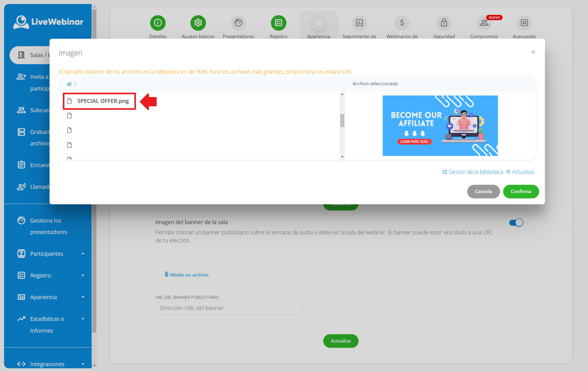Confirm the image selection with Confirma
Screen dimensions: 588x372
click(x=521, y=192)
